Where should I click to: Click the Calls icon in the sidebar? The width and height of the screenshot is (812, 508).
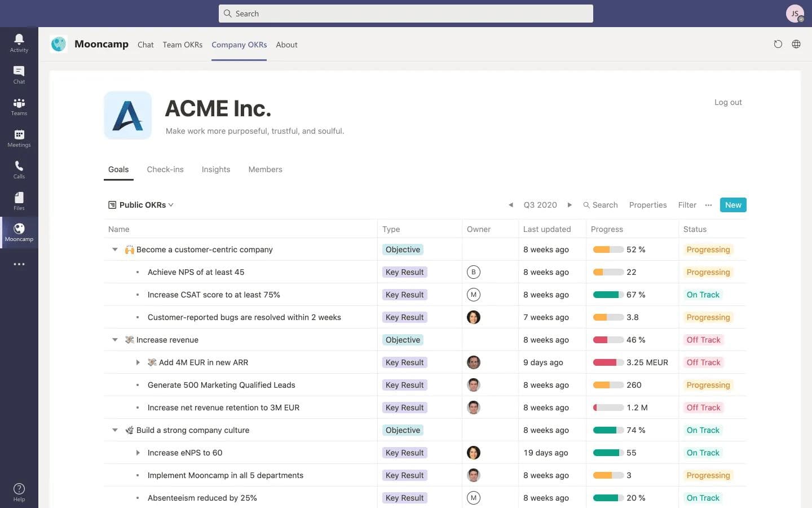pyautogui.click(x=19, y=169)
